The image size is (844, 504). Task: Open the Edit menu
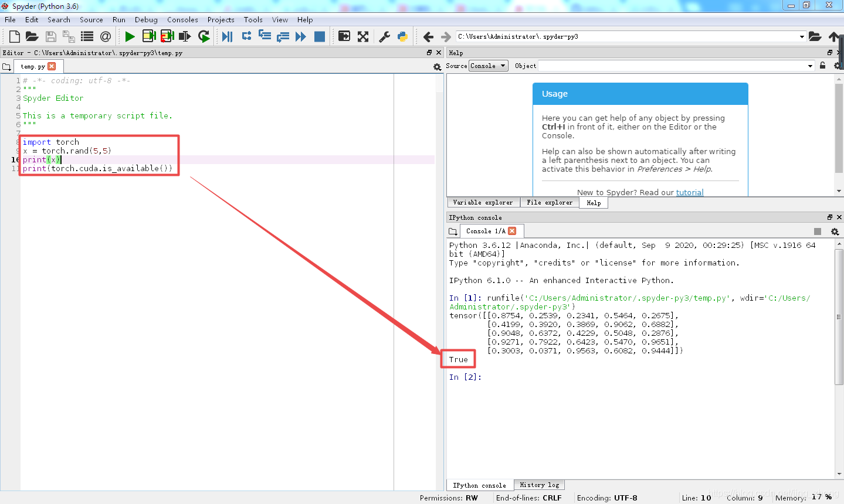32,19
